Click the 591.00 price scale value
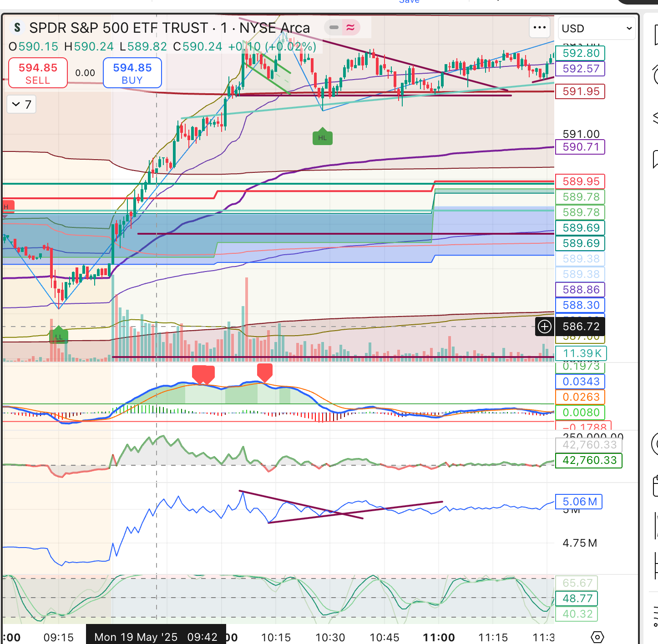Viewport: 658px width, 644px height. tap(581, 134)
